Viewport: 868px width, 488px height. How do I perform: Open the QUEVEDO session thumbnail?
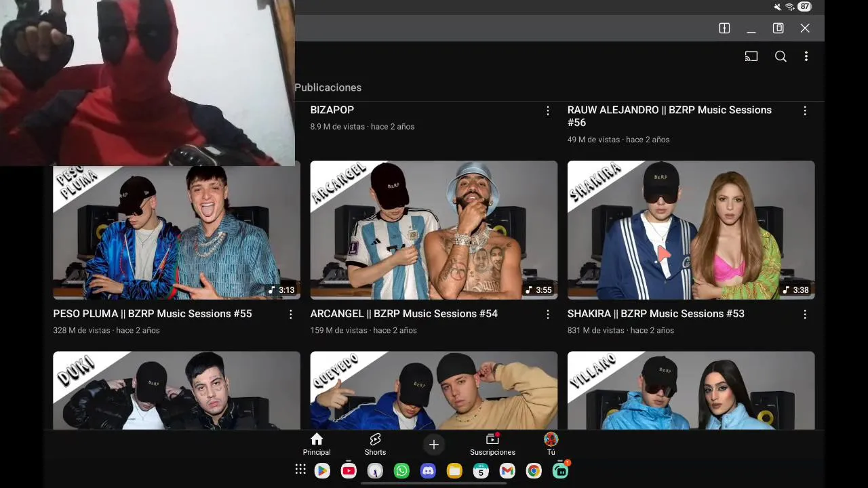point(434,390)
